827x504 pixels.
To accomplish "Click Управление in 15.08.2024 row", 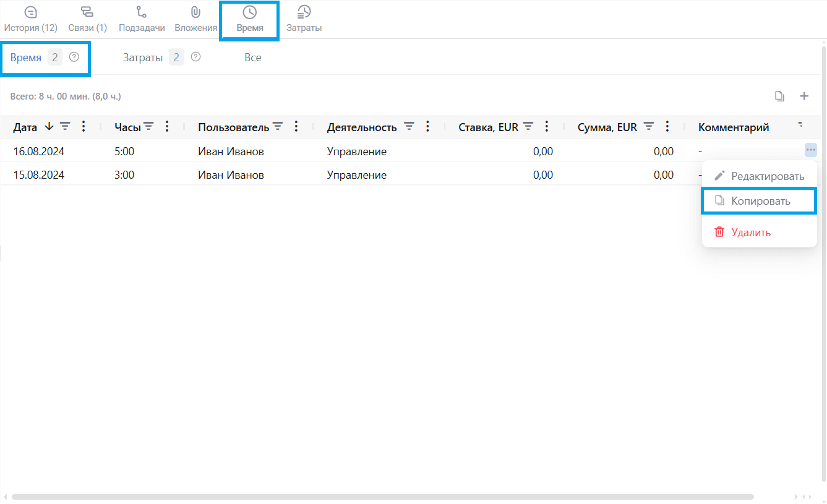I will [x=357, y=175].
